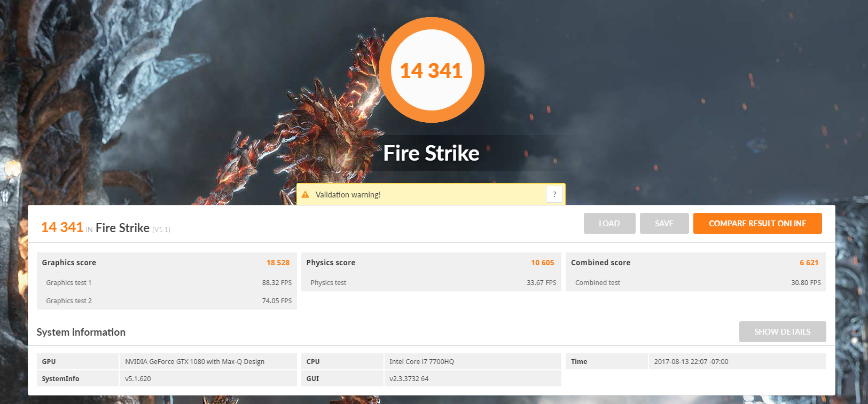
Task: Click the large Fire Strike title
Action: (x=432, y=153)
